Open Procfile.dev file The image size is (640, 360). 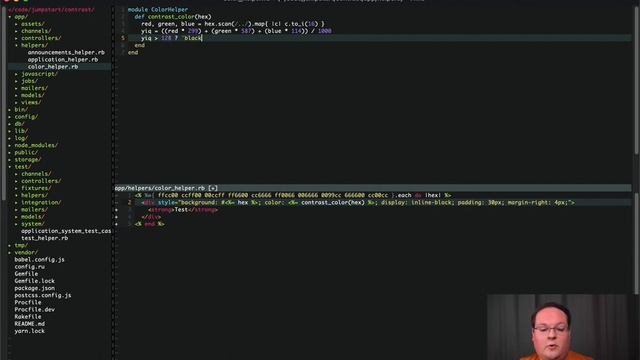click(34, 309)
